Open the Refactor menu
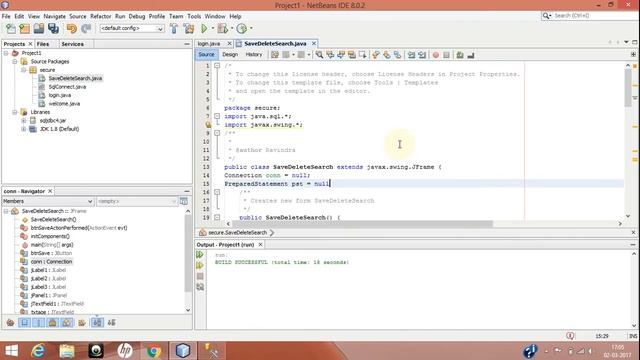This screenshot has height=360, width=640. click(x=100, y=16)
